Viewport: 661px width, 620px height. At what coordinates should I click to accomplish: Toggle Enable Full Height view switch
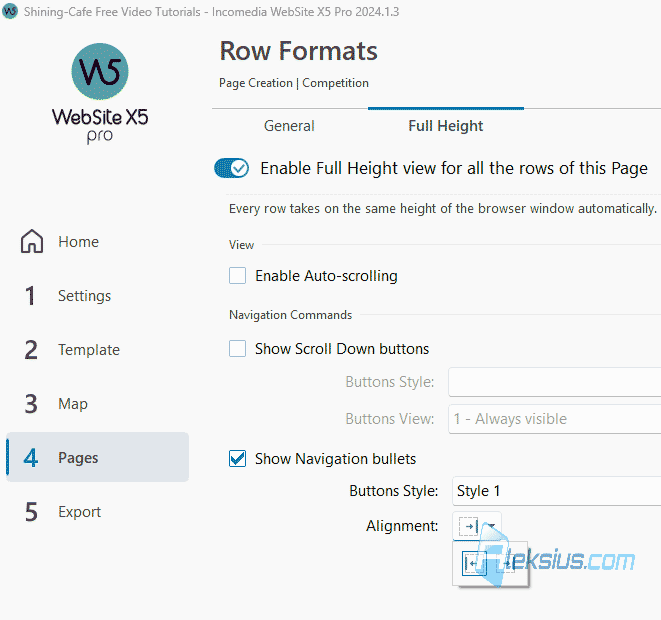pyautogui.click(x=231, y=169)
